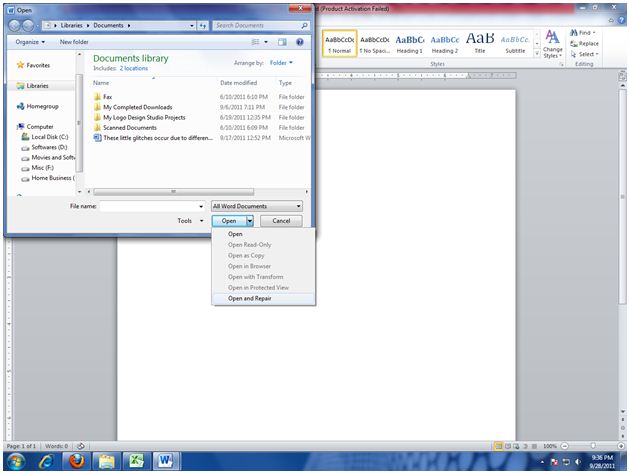Click zoom in plus button in Word
629x473 pixels.
point(621,446)
